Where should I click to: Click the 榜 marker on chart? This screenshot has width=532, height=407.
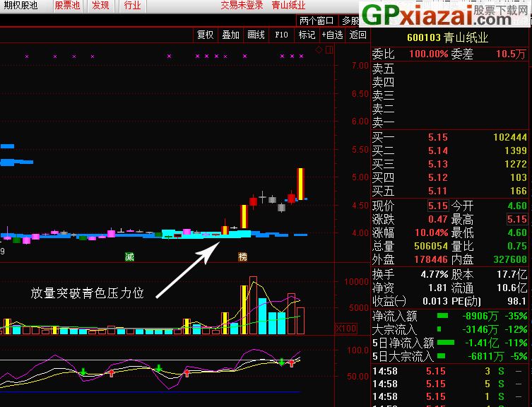(242, 256)
